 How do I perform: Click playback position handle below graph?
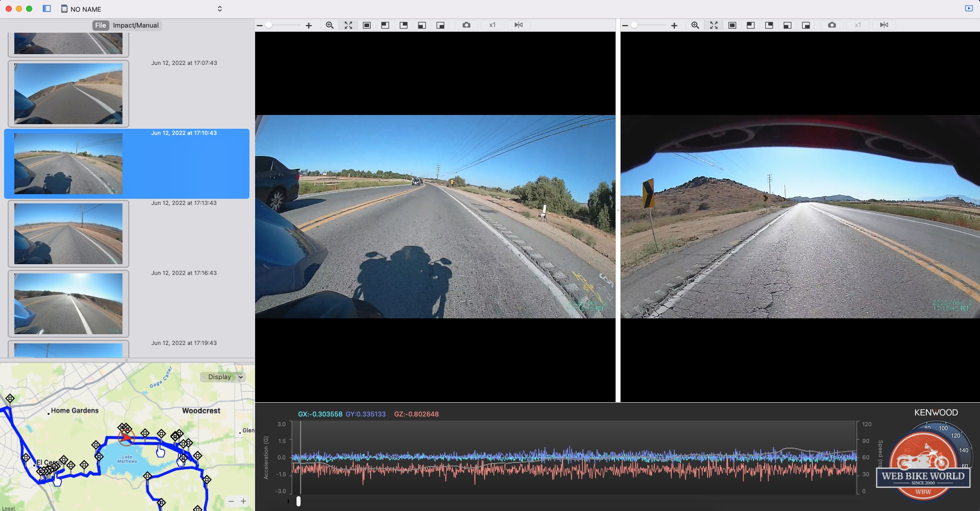click(299, 501)
